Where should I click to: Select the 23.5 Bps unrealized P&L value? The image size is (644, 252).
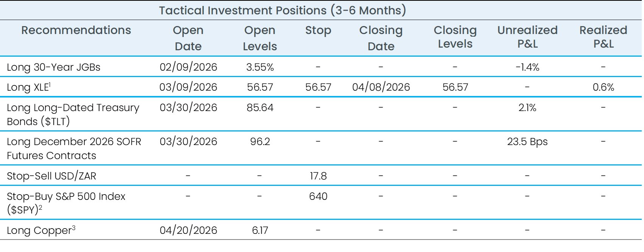527,142
